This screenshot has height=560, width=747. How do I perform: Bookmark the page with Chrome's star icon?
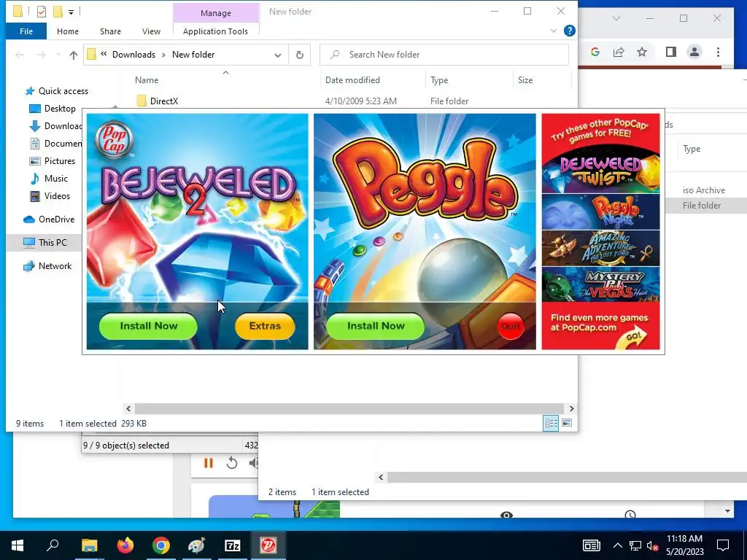click(x=642, y=52)
